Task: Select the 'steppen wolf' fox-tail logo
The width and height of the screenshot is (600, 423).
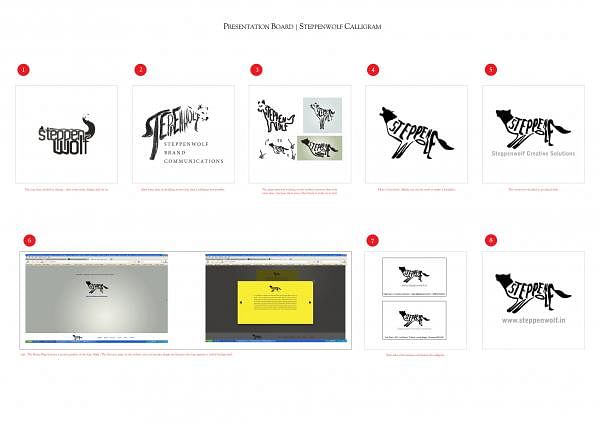Action: 67,135
